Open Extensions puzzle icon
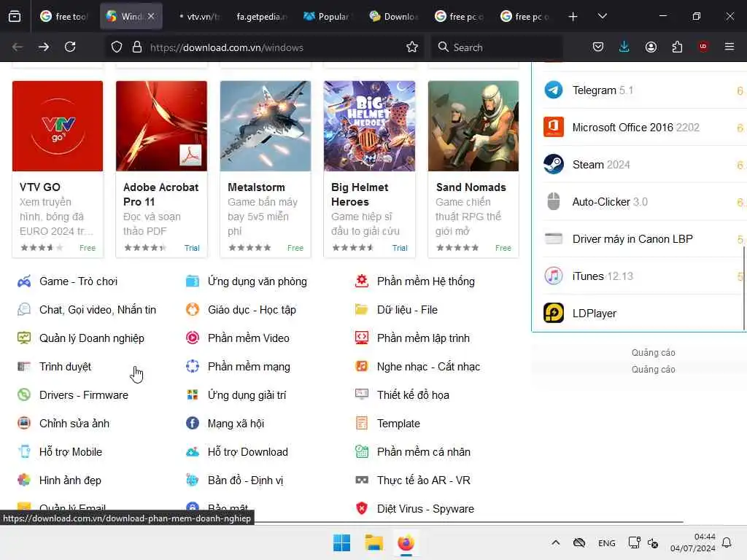Image resolution: width=747 pixels, height=560 pixels. (x=677, y=47)
